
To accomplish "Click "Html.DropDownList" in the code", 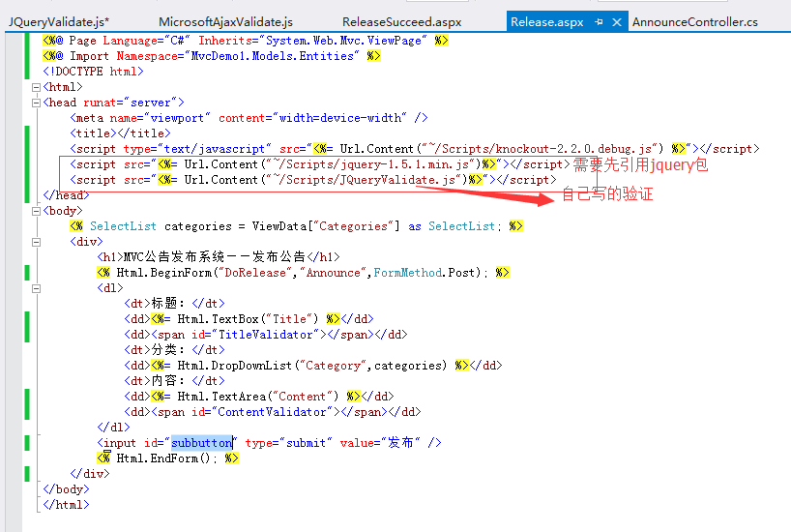I will (x=235, y=366).
